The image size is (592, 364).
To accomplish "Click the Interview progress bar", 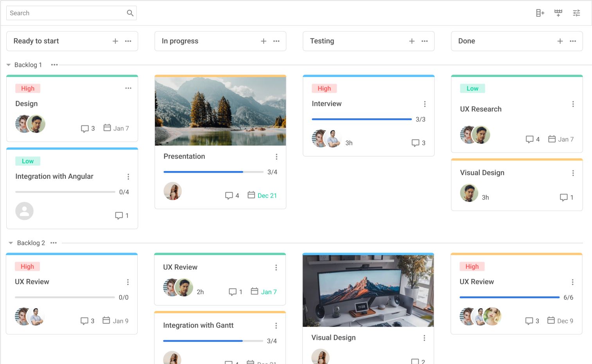I will click(x=362, y=119).
